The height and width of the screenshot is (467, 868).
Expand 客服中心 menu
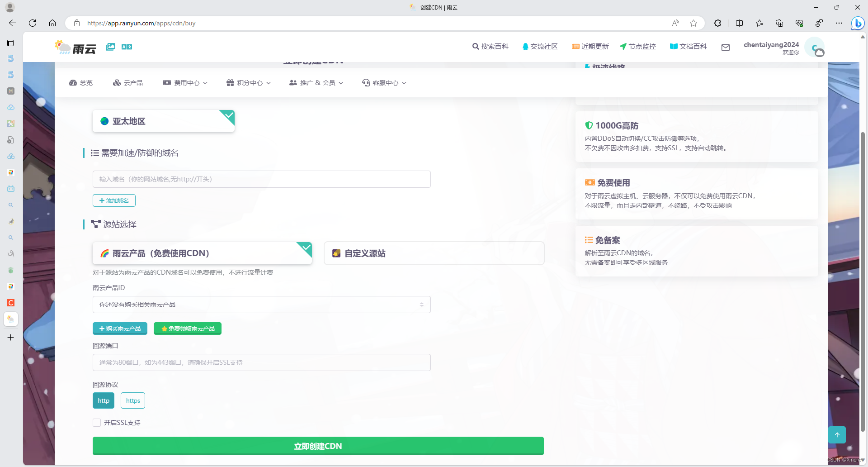point(384,83)
